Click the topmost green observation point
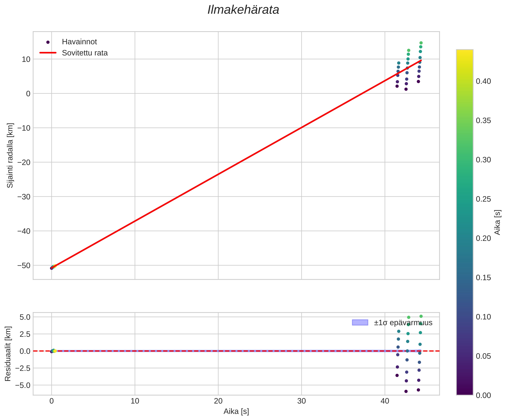The height and width of the screenshot is (420, 506). click(x=421, y=43)
